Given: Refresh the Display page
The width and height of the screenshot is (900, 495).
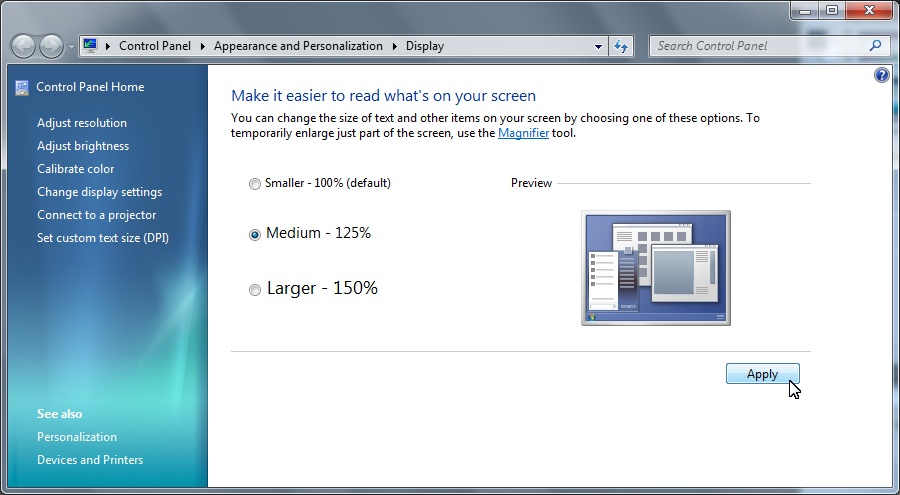Looking at the screenshot, I should pyautogui.click(x=621, y=47).
